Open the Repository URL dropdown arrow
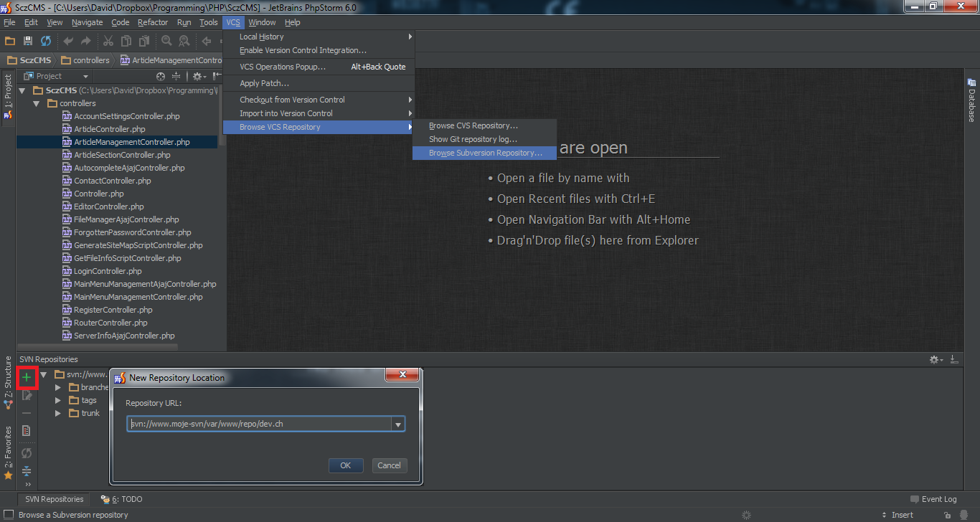The width and height of the screenshot is (980, 522). [x=397, y=424]
